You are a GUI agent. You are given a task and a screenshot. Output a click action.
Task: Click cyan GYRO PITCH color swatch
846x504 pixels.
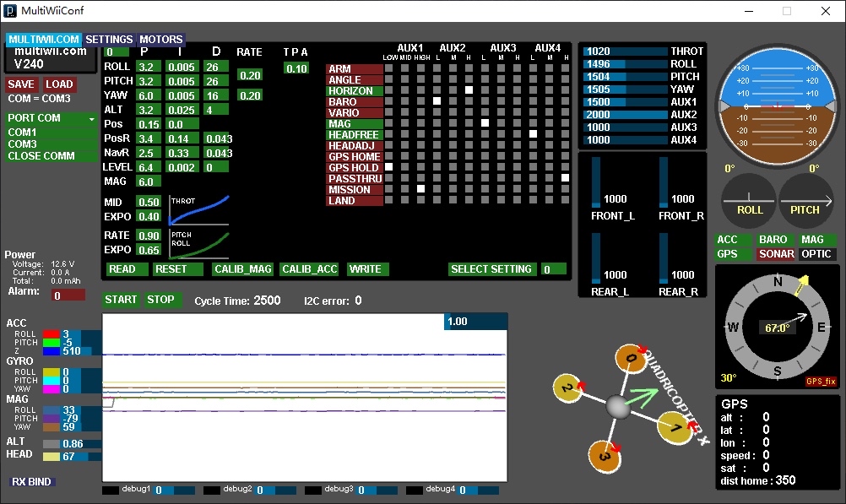coord(52,381)
